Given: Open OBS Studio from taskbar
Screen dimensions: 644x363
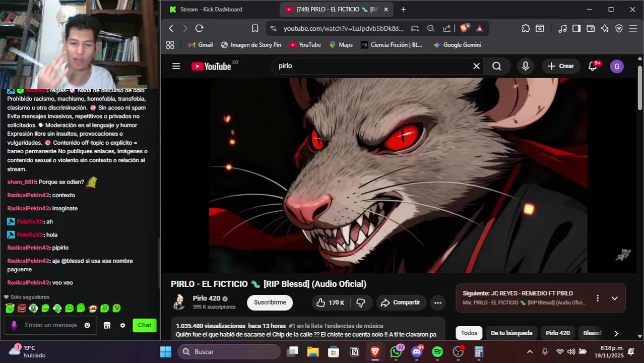Looking at the screenshot, I should pyautogui.click(x=458, y=351).
